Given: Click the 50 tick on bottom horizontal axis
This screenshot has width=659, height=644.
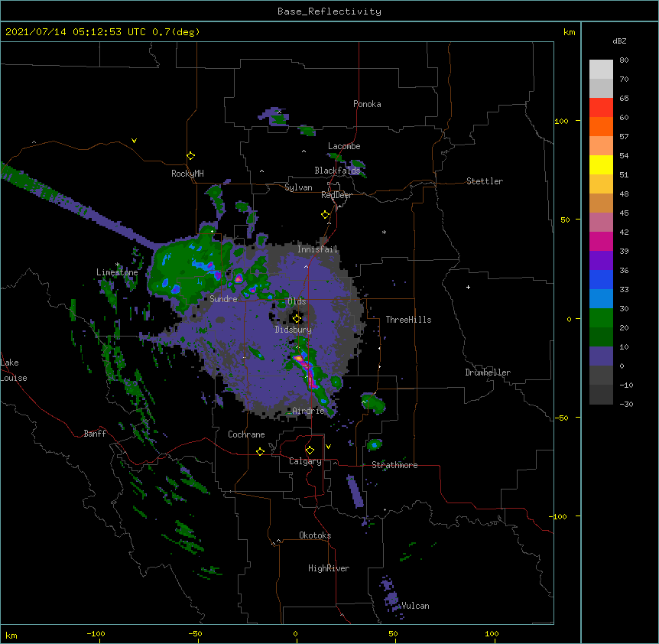Looking at the screenshot, I should tap(393, 633).
